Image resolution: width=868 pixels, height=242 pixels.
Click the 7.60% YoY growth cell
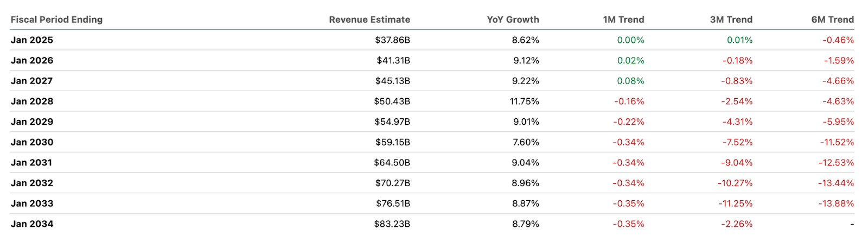(x=526, y=142)
